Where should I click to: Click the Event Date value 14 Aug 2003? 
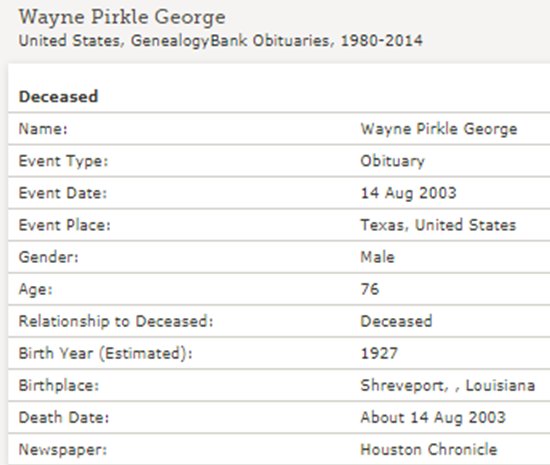409,193
